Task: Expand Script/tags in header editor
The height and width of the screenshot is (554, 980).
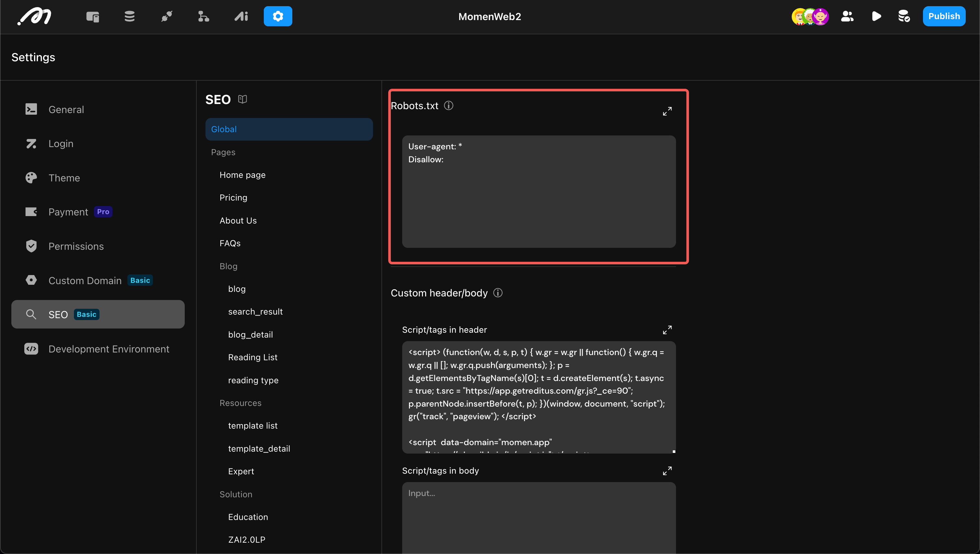Action: (x=667, y=329)
